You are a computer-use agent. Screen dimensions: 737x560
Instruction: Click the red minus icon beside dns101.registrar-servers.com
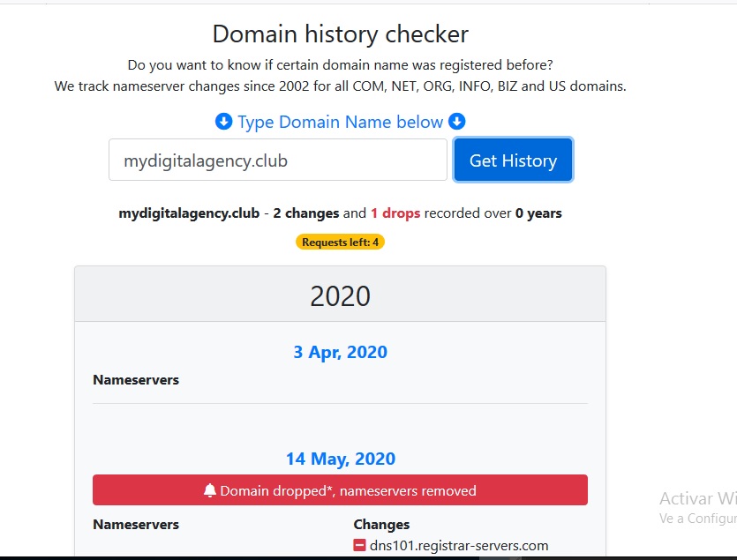coord(359,545)
